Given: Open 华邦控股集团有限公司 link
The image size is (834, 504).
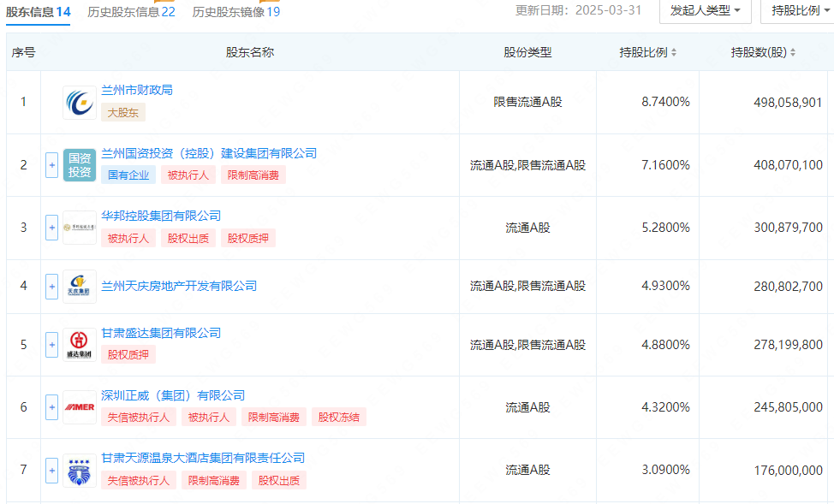Looking at the screenshot, I should tap(161, 216).
